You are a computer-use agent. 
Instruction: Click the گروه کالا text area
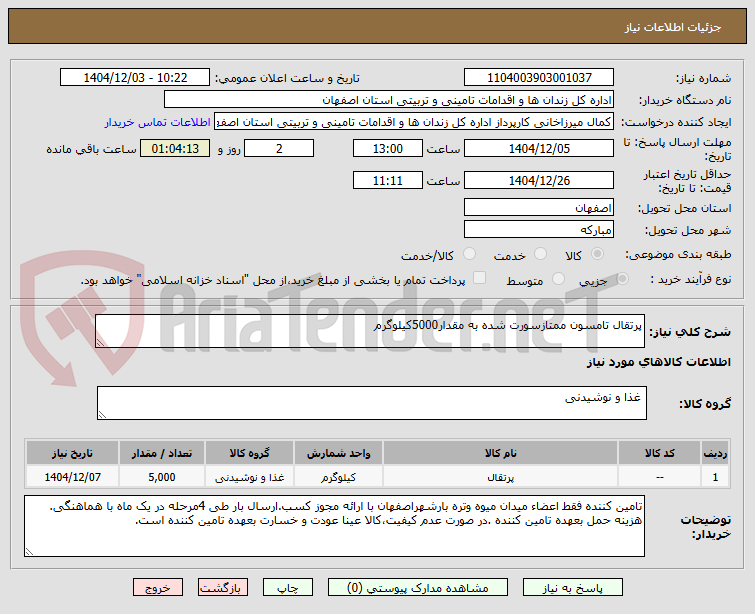[372, 403]
